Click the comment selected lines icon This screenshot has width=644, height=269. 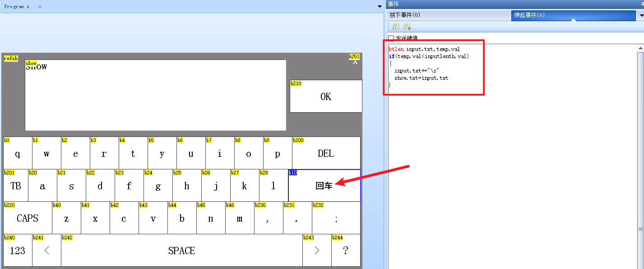pos(396,27)
